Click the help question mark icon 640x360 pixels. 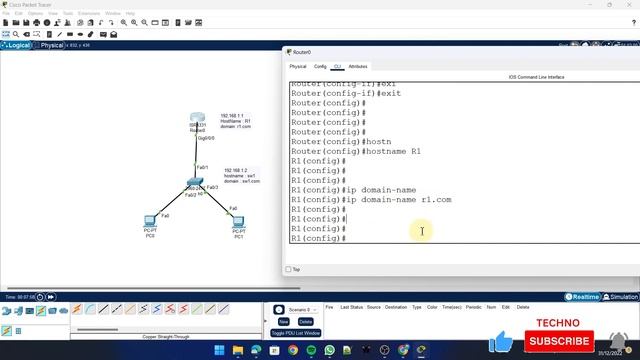pyautogui.click(x=634, y=23)
